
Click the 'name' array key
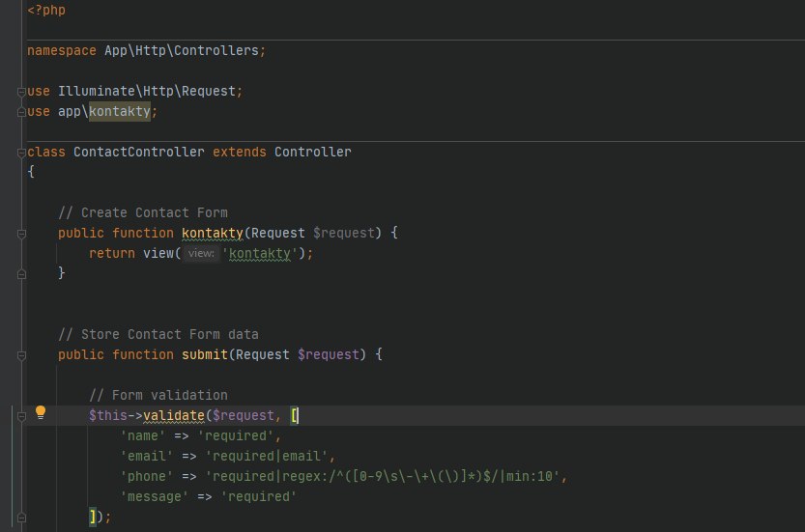(143, 435)
